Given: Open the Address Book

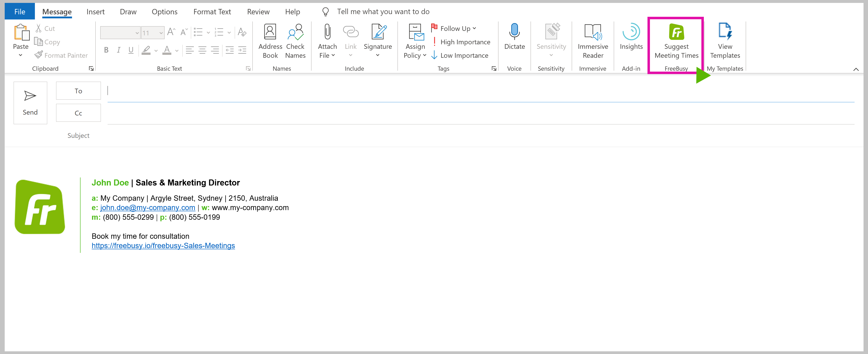Looking at the screenshot, I should (270, 41).
